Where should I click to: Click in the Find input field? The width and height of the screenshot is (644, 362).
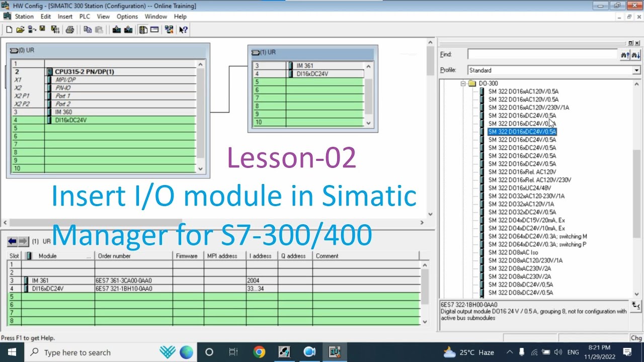pyautogui.click(x=542, y=54)
